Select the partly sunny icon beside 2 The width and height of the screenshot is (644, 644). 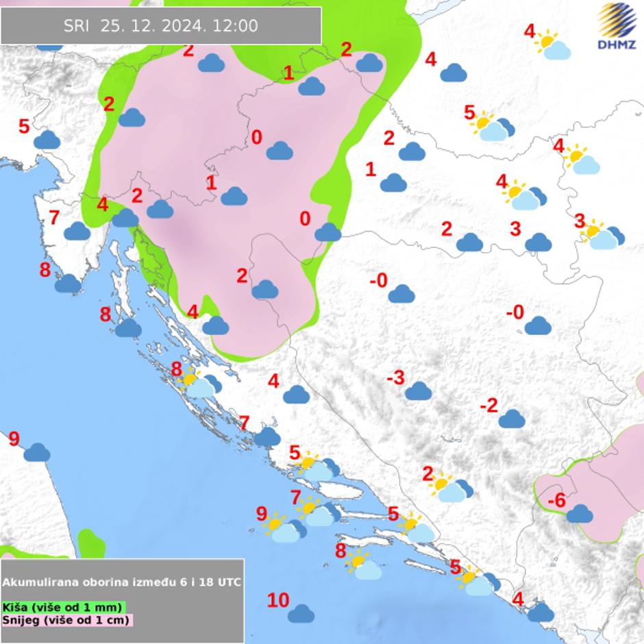coord(452,487)
